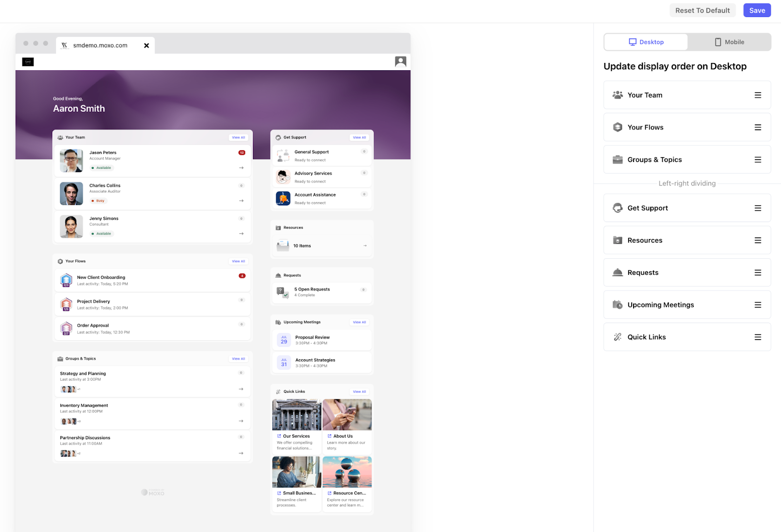Screen dimensions: 781x532
Task: Click the Requests drag handle icon
Action: pyautogui.click(x=758, y=272)
